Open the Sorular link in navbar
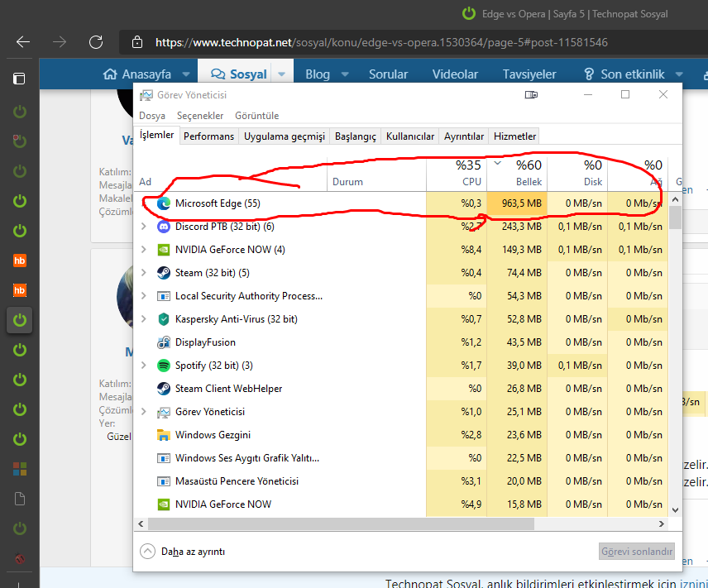This screenshot has width=708, height=588. (x=388, y=74)
